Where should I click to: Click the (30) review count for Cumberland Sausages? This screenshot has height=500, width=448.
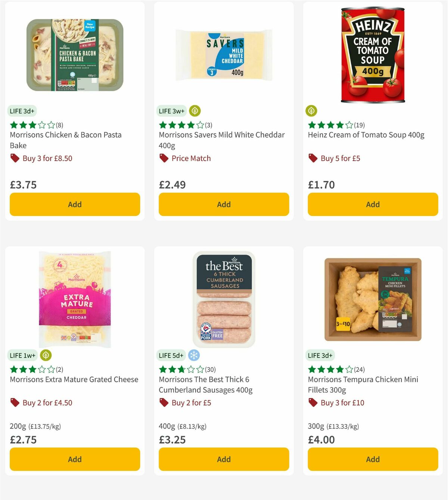(x=210, y=369)
